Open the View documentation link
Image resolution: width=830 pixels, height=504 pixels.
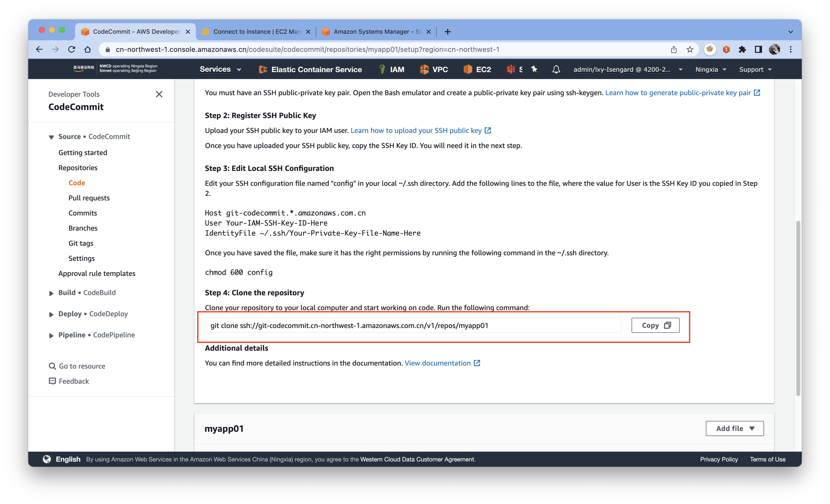pyautogui.click(x=442, y=363)
